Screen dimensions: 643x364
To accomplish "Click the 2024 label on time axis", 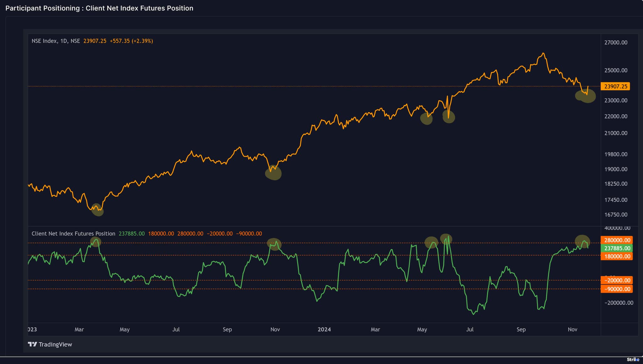I will (x=324, y=329).
